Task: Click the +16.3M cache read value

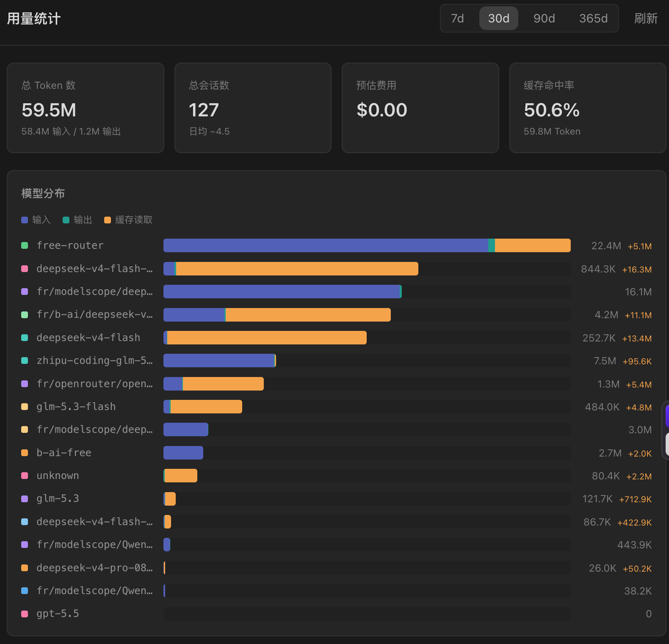Action: pyautogui.click(x=637, y=270)
